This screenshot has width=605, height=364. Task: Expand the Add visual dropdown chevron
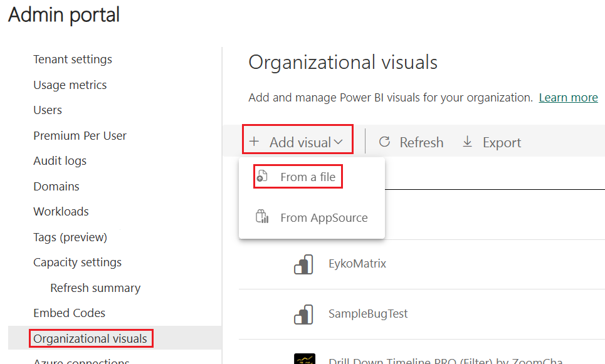coord(339,142)
